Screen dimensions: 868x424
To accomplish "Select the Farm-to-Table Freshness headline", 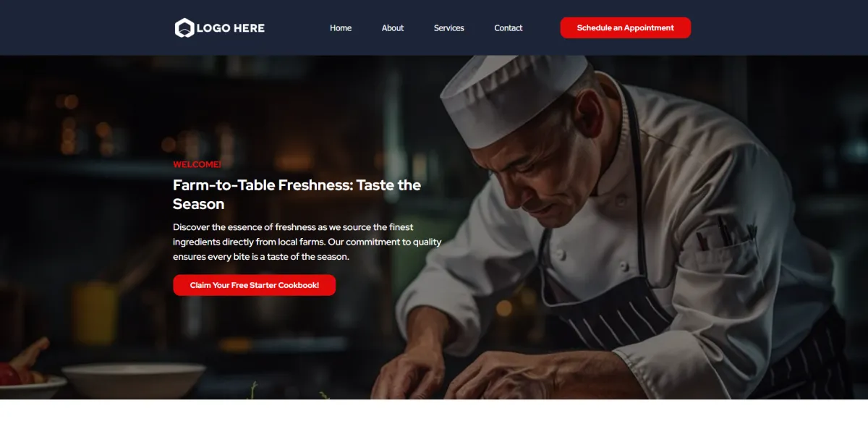I will (297, 195).
